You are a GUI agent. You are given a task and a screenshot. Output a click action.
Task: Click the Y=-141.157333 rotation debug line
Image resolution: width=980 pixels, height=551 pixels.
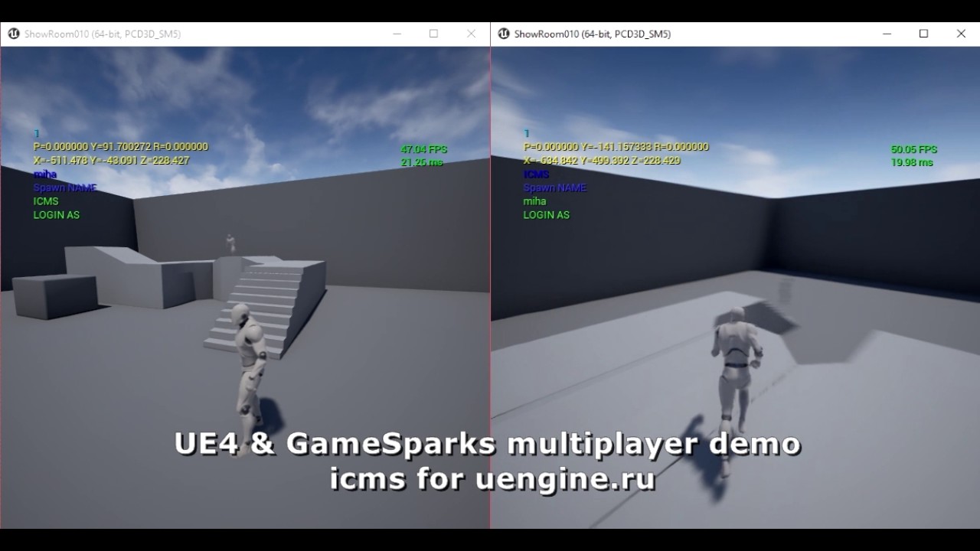pos(616,147)
